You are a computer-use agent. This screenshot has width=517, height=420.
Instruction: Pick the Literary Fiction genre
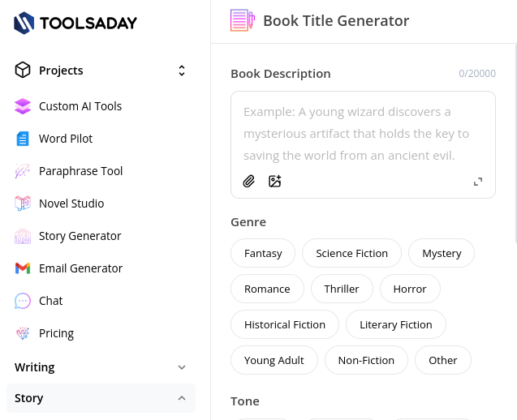pyautogui.click(x=396, y=324)
